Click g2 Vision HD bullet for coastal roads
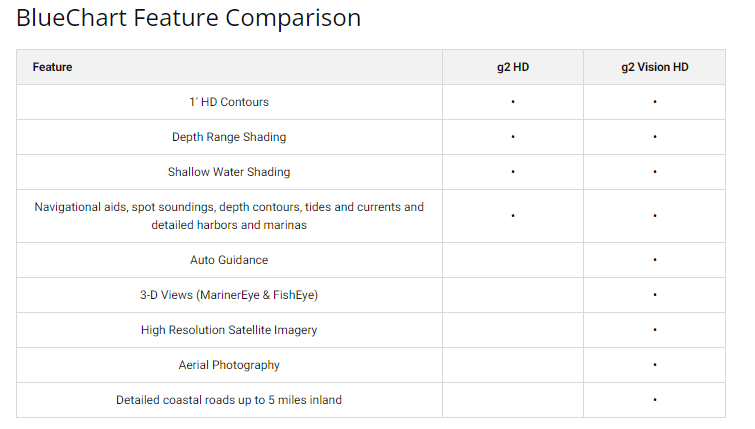The height and width of the screenshot is (429, 755). coord(654,400)
